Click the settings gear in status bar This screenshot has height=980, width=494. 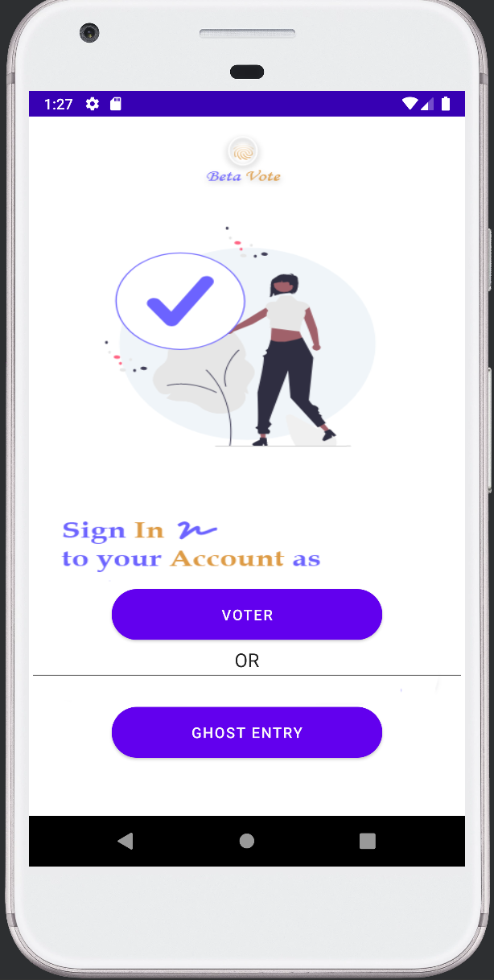[x=93, y=104]
